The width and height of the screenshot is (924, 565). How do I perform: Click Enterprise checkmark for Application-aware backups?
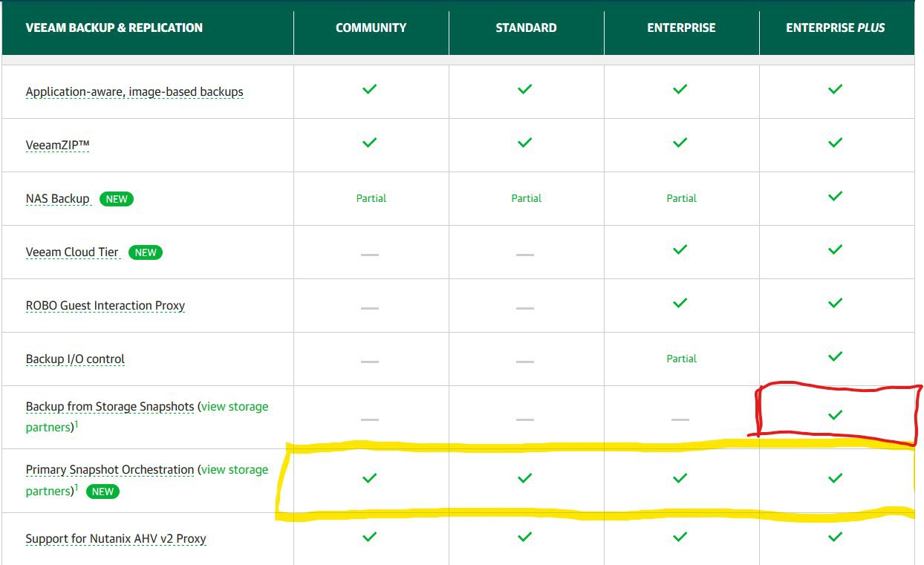pos(680,89)
